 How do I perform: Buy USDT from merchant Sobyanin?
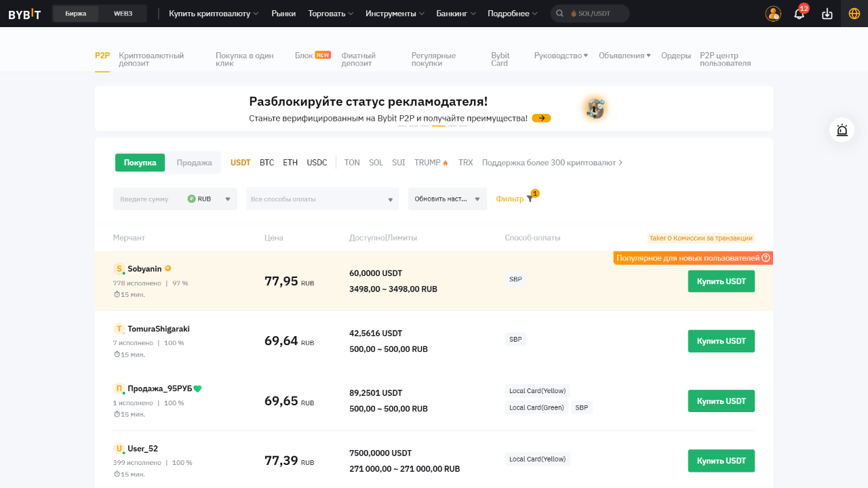point(721,281)
